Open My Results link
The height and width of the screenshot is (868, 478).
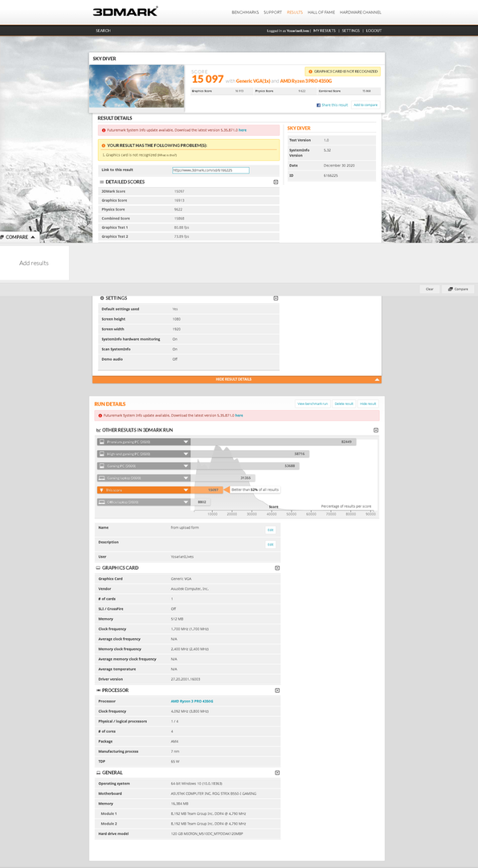click(x=325, y=31)
